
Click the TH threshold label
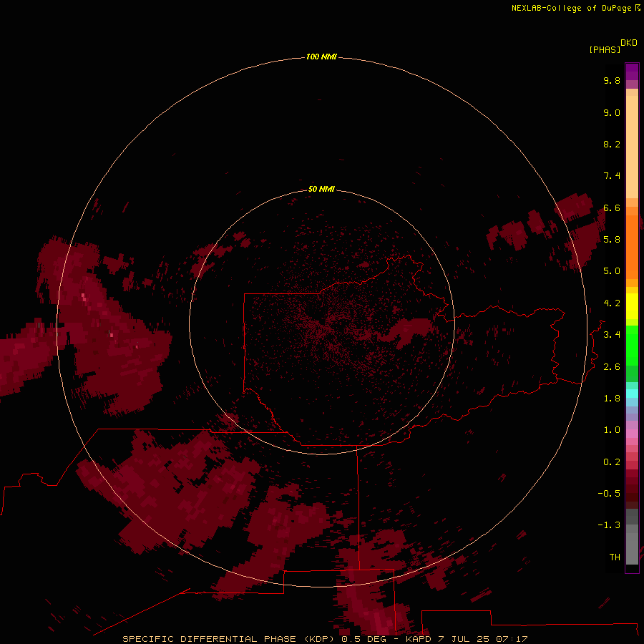[615, 557]
